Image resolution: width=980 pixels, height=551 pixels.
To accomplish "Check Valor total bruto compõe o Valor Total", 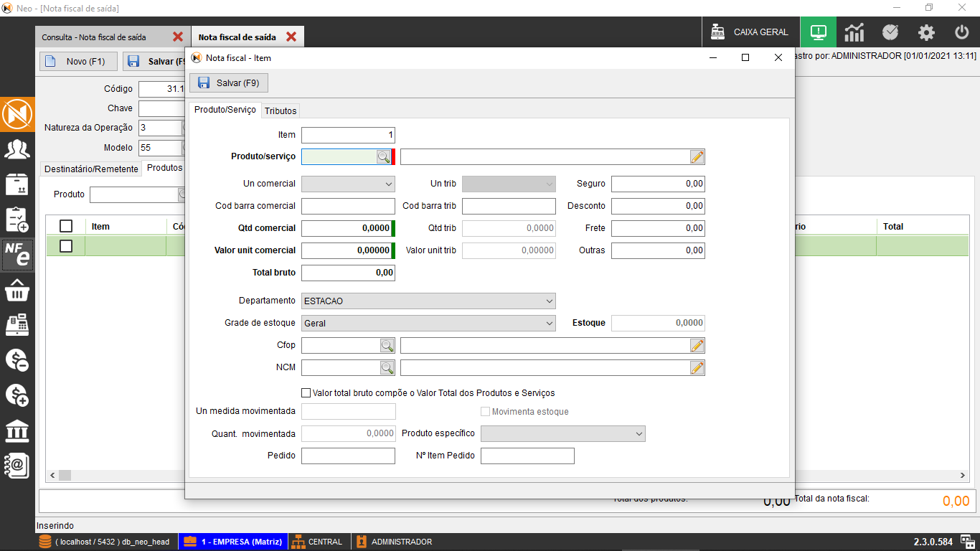I will pos(306,392).
